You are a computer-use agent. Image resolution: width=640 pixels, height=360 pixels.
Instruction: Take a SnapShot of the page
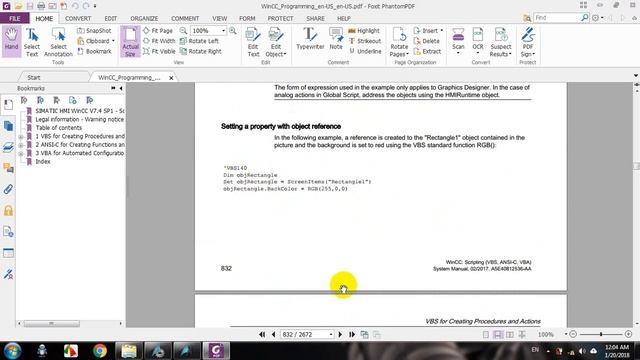pos(94,31)
